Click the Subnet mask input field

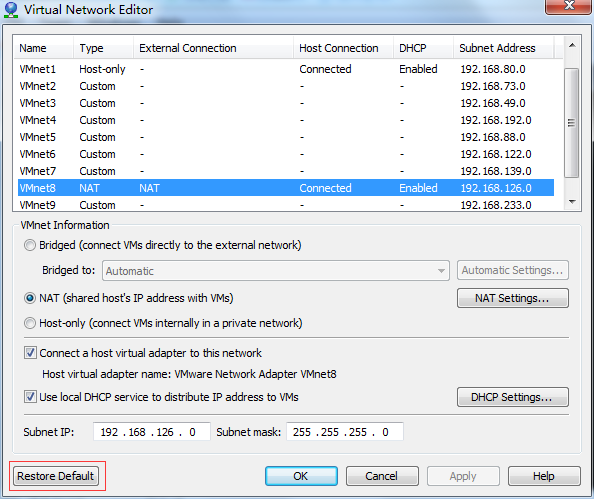[345, 432]
